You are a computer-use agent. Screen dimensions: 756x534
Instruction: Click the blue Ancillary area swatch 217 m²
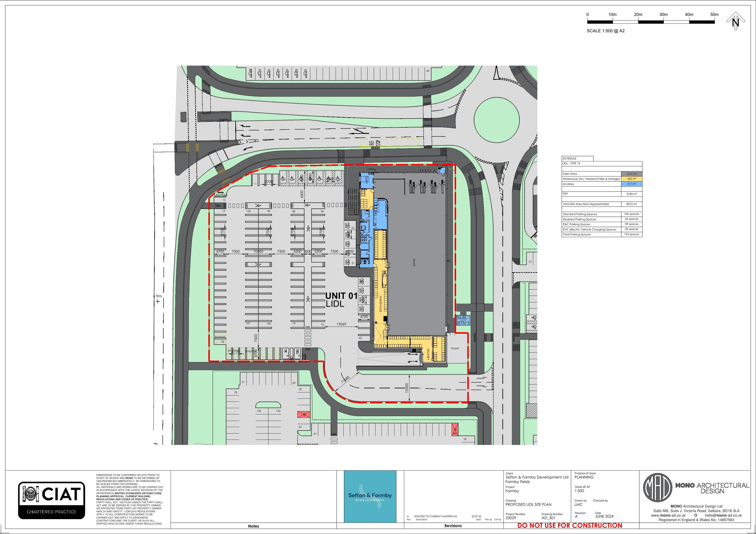tap(631, 184)
